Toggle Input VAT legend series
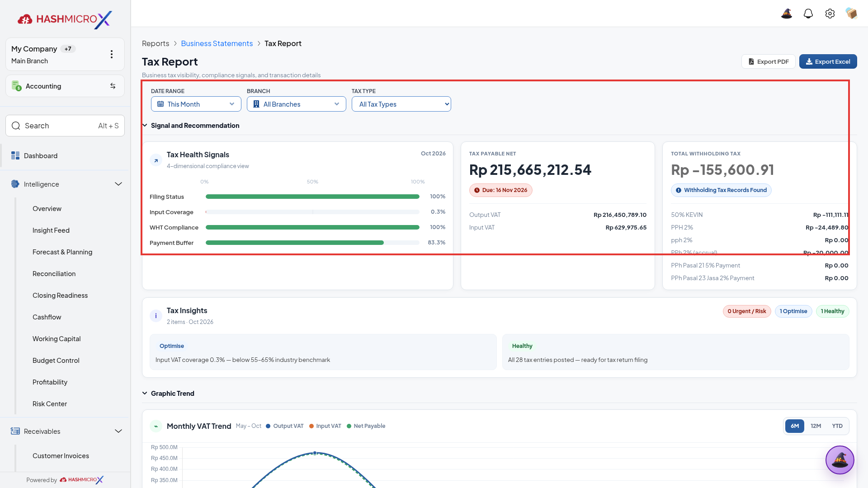This screenshot has height=488, width=868. point(325,426)
